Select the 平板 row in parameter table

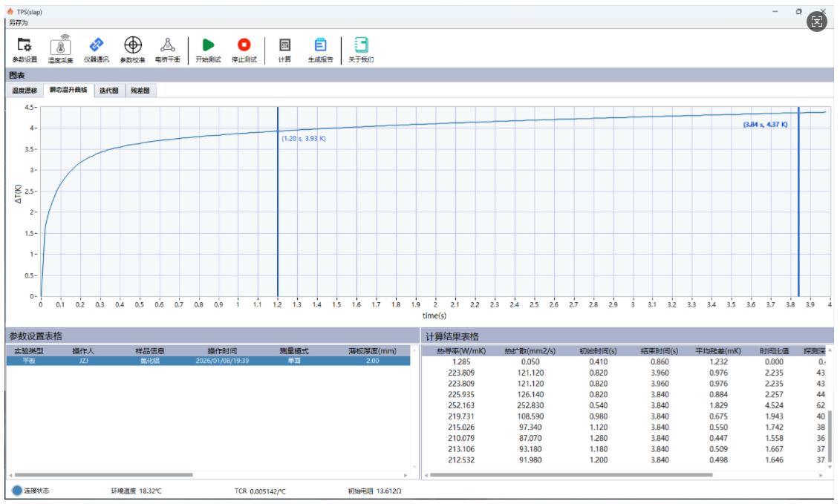pyautogui.click(x=208, y=361)
